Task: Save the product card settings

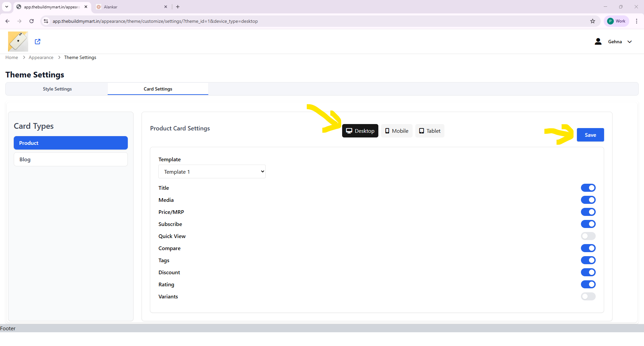Action: pyautogui.click(x=590, y=135)
